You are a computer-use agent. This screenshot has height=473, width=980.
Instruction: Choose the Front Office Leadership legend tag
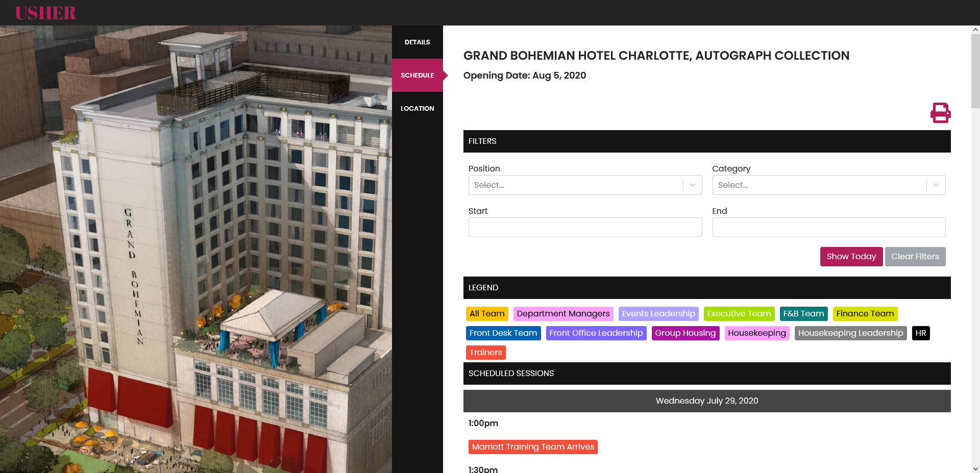596,333
